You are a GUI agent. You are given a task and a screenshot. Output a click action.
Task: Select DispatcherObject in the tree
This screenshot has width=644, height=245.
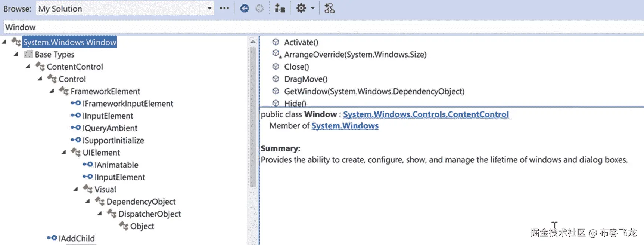pyautogui.click(x=149, y=214)
